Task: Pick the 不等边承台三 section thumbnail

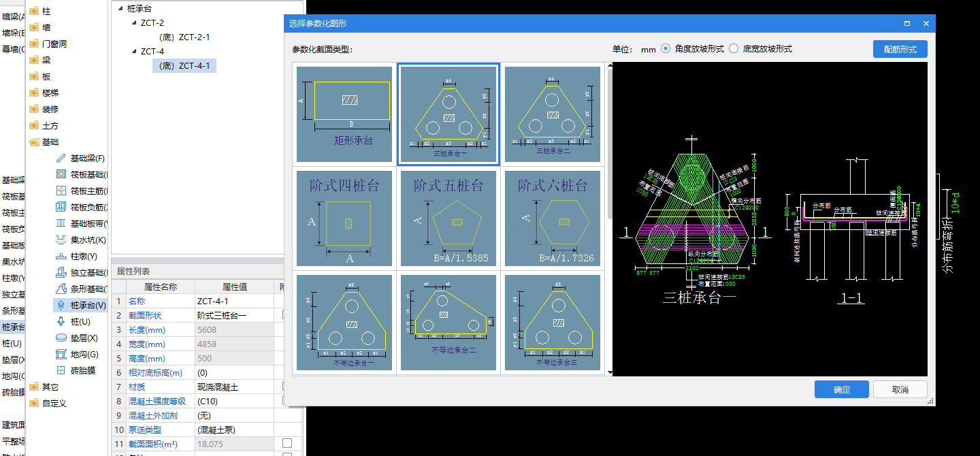Action: click(x=553, y=323)
